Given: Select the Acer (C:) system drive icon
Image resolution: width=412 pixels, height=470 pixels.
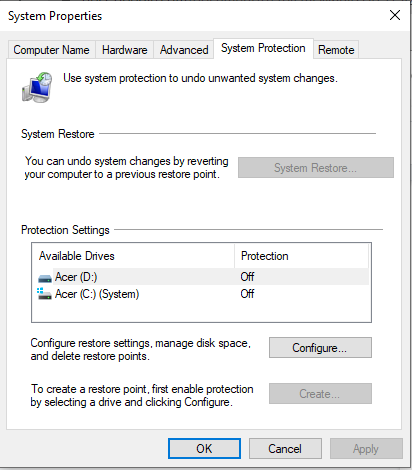Looking at the screenshot, I should [x=44, y=294].
